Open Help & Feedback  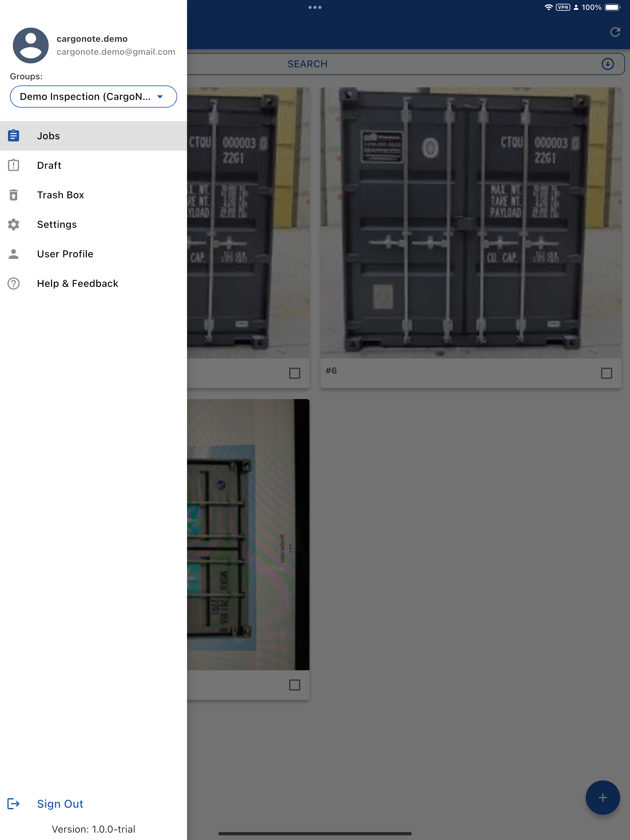tap(93, 283)
